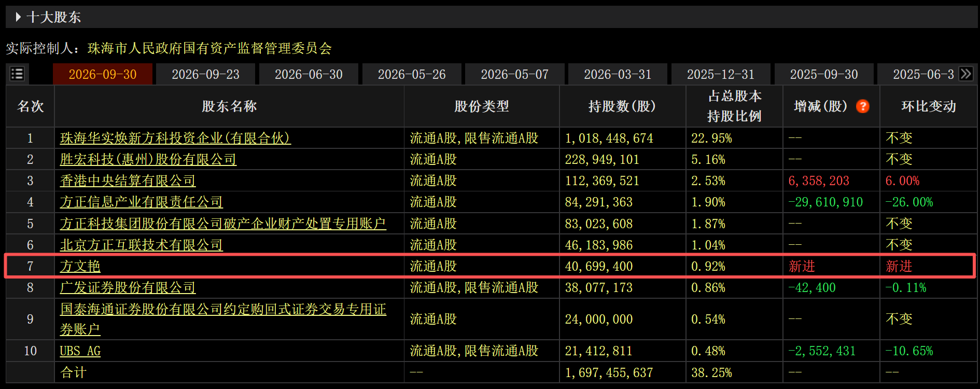
Task: Switch to the 2026-05-07 tab
Action: pos(514,74)
